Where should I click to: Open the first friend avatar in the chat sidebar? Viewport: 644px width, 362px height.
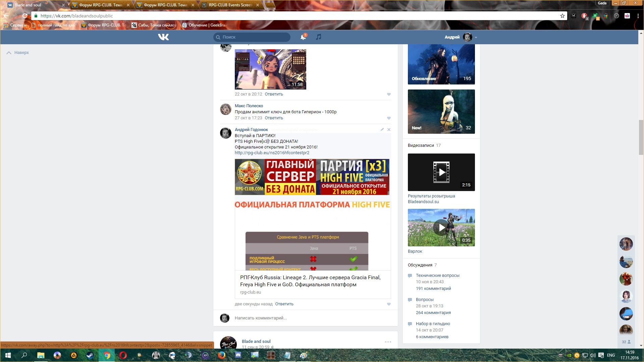[626, 244]
